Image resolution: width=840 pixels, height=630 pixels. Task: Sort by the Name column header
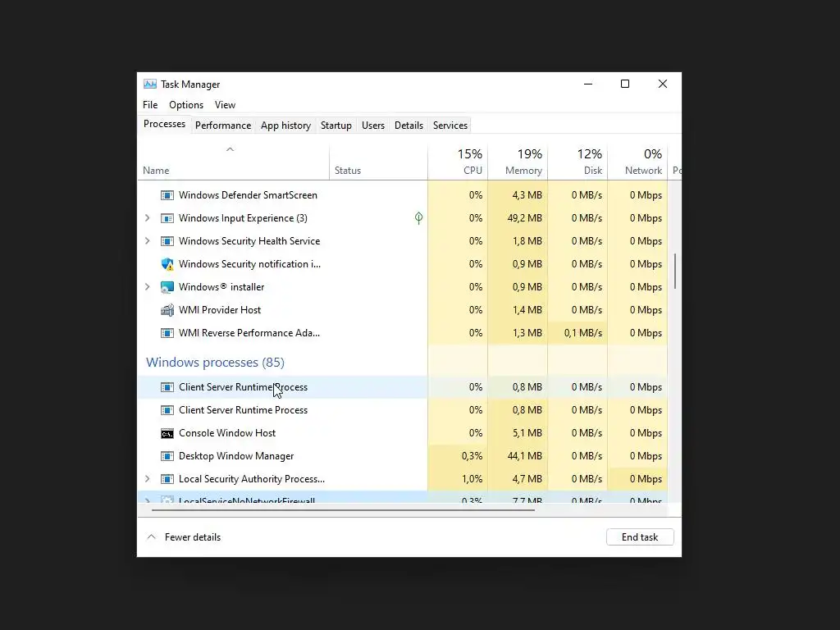point(233,162)
